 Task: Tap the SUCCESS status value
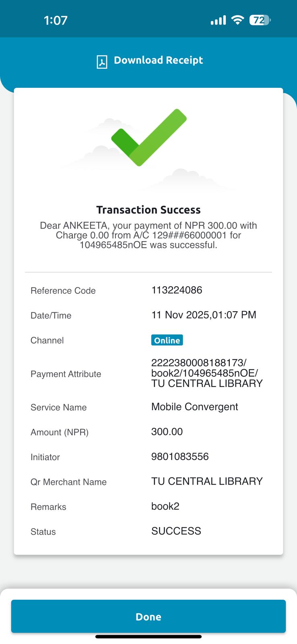click(176, 531)
